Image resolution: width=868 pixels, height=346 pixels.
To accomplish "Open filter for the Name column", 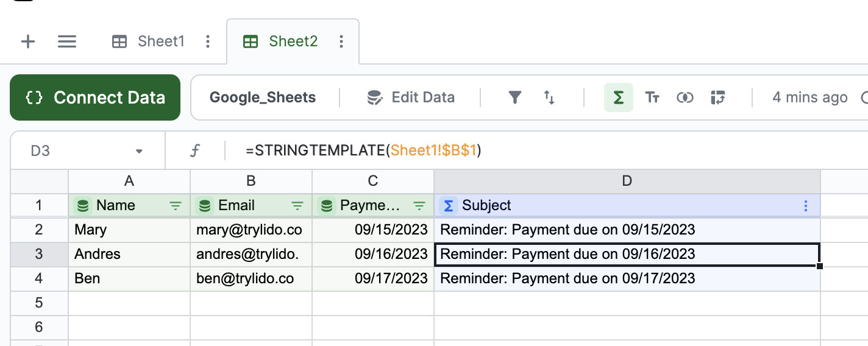I will [176, 206].
